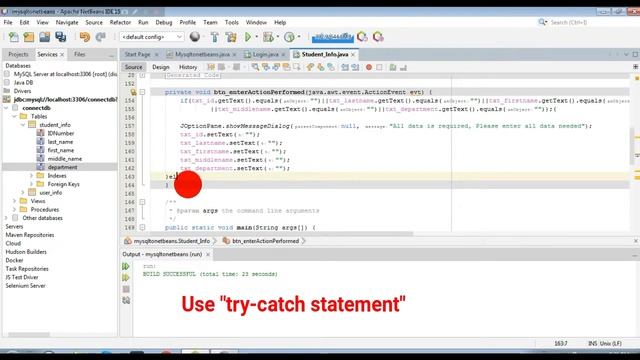Screen dimensions: 640x360
Task: Expand the Indexes folder
Action: [31, 176]
